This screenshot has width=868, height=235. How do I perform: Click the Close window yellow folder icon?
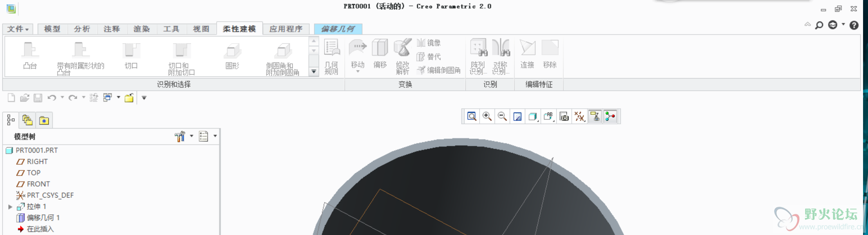pyautogui.click(x=129, y=98)
